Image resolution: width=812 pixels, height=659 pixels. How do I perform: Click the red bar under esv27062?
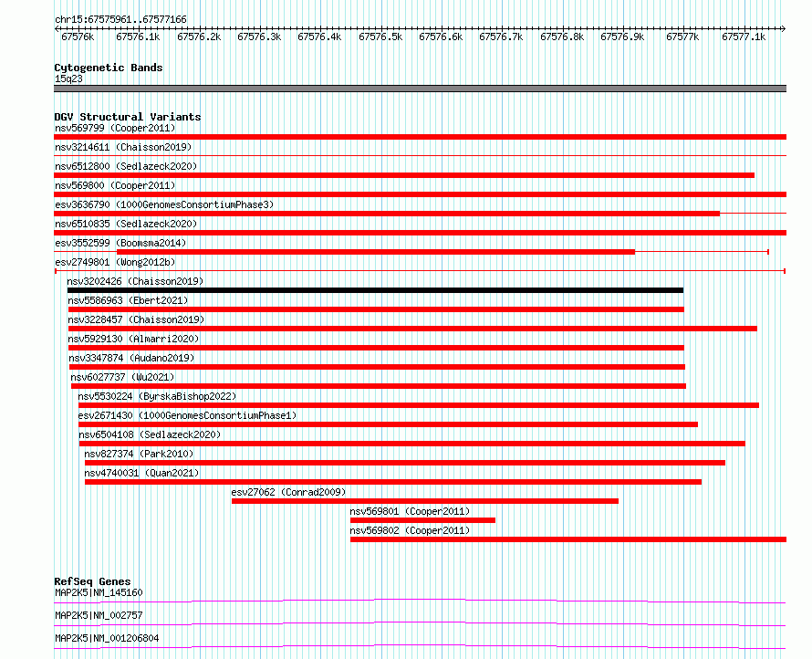click(x=424, y=501)
